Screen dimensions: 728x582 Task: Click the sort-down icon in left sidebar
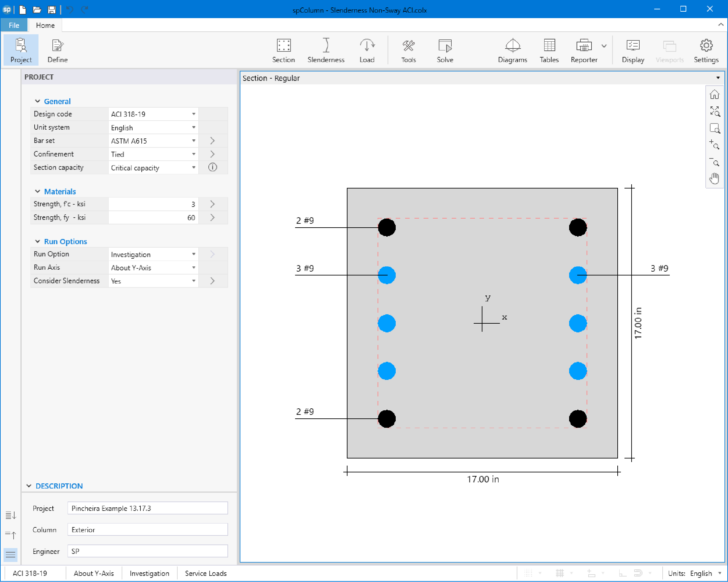pos(11,515)
